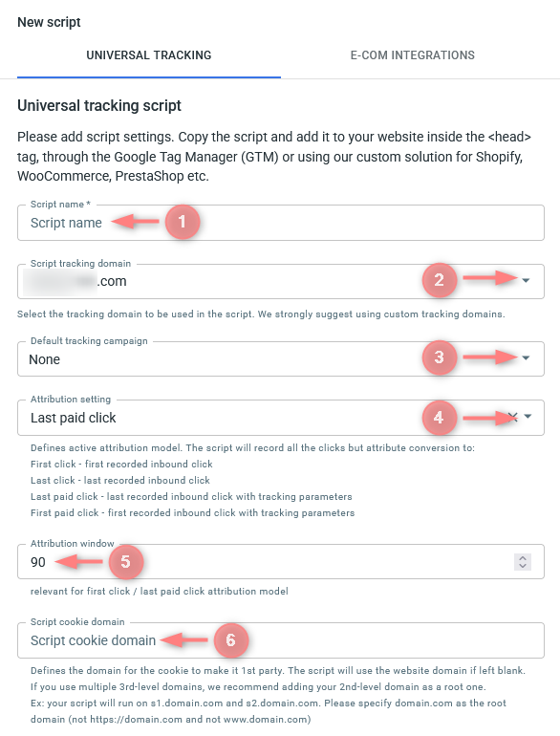This screenshot has width=560, height=736.
Task: Clear the Attribution setting with X icon
Action: pos(512,417)
